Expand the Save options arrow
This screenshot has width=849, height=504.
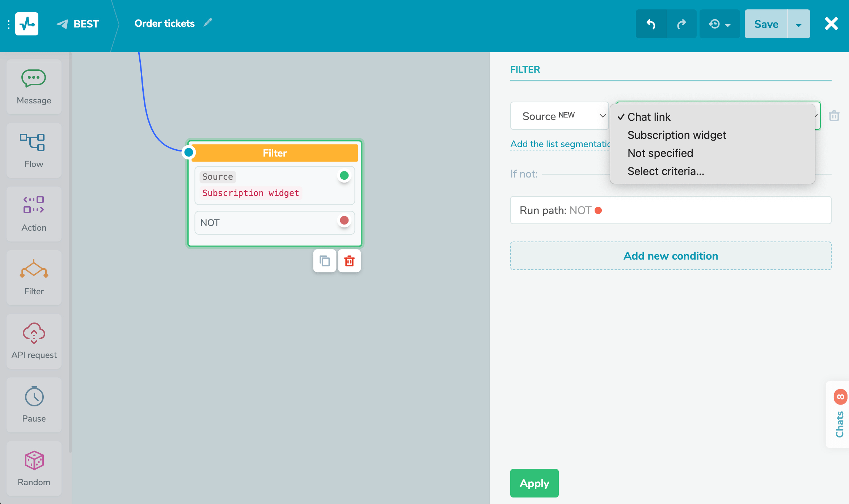point(799,24)
